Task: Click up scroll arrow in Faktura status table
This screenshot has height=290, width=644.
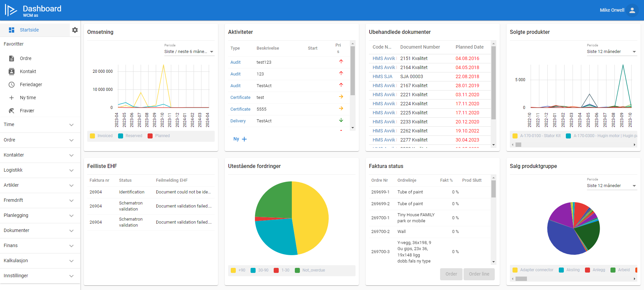Action: [493, 178]
